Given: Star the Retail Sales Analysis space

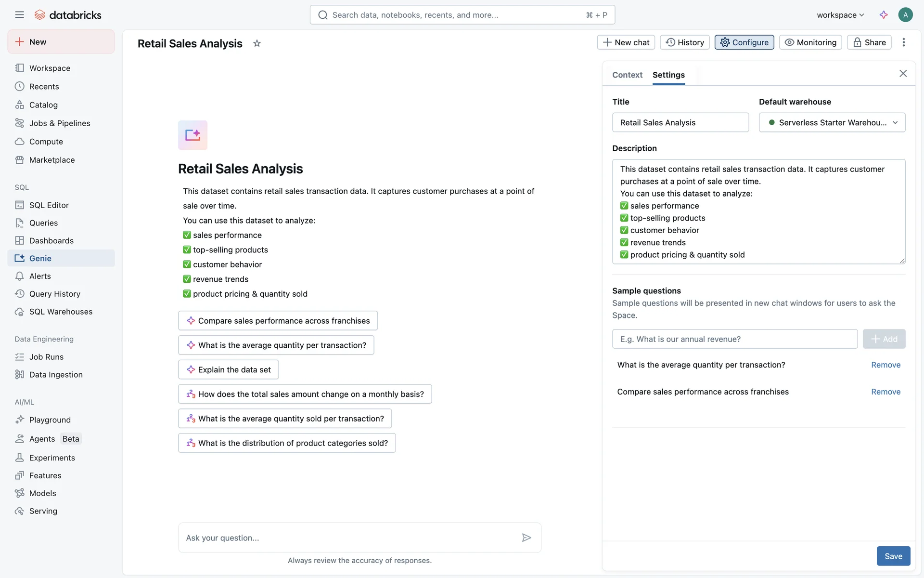Looking at the screenshot, I should (257, 43).
